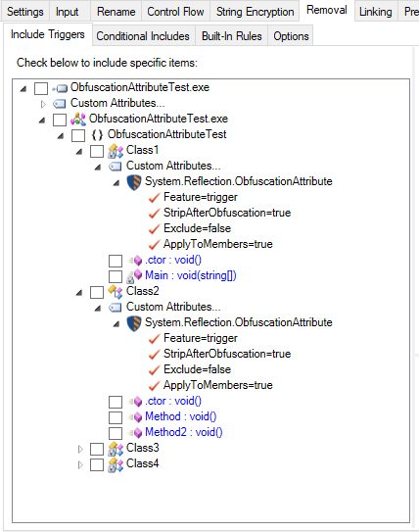Open the Linking tab
This screenshot has width=419, height=532.
376,12
